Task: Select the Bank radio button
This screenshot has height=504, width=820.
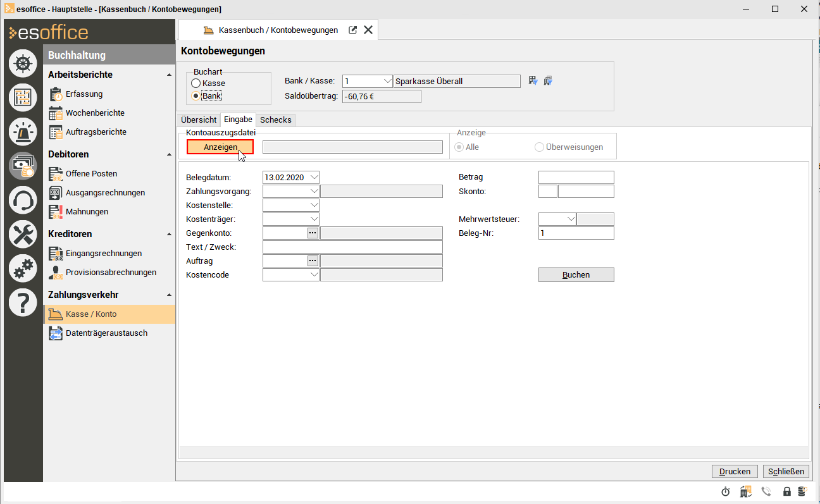Action: (196, 96)
